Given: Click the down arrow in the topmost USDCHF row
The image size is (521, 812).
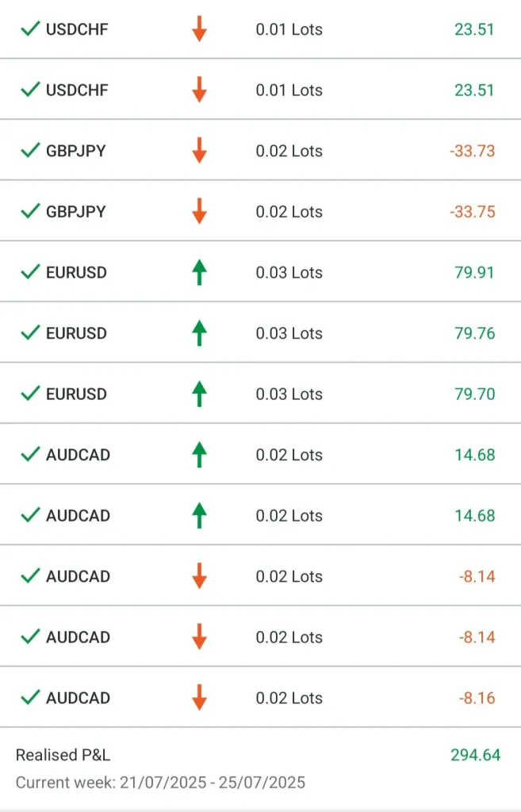Looking at the screenshot, I should tap(199, 29).
